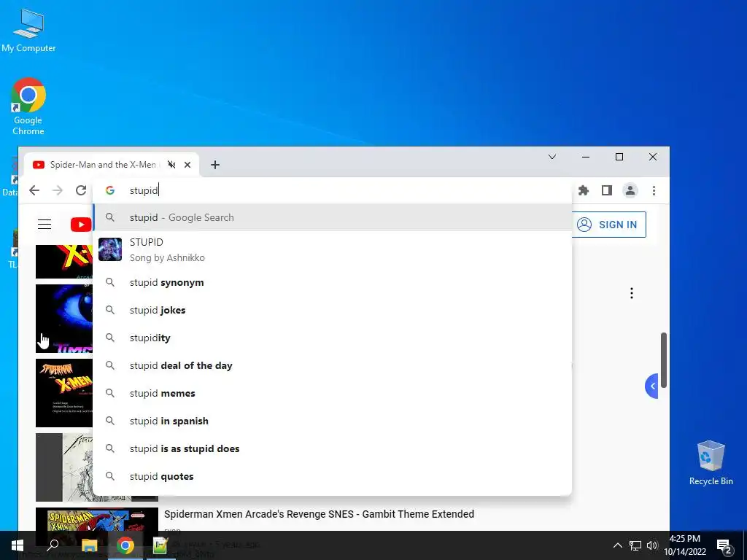Show hidden system tray icons
The height and width of the screenshot is (560, 747).
617,545
